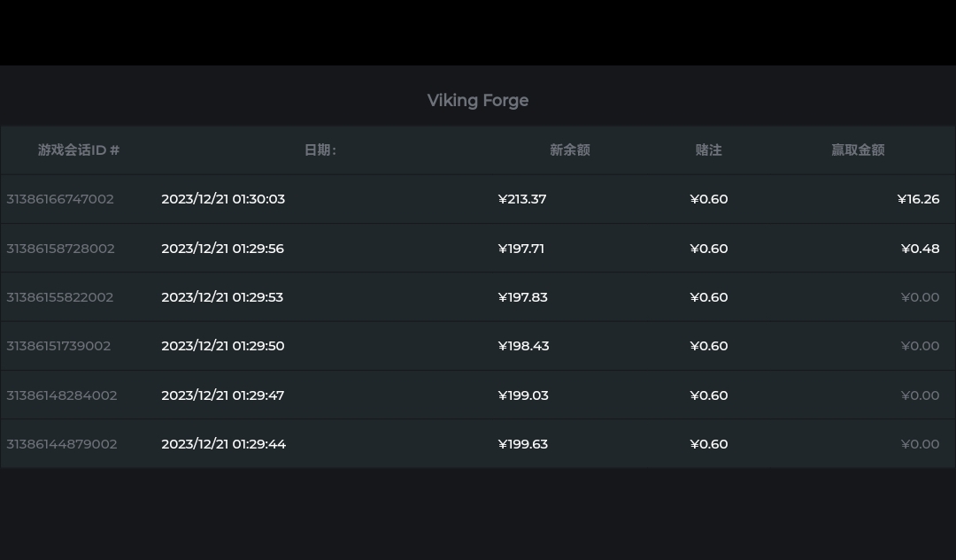Click the ¥16.26 win amount

[x=918, y=199]
